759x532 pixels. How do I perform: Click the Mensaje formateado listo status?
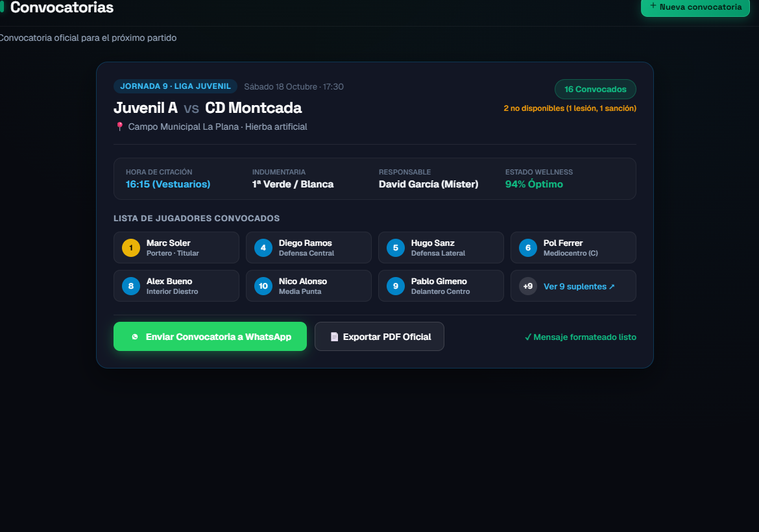click(581, 337)
